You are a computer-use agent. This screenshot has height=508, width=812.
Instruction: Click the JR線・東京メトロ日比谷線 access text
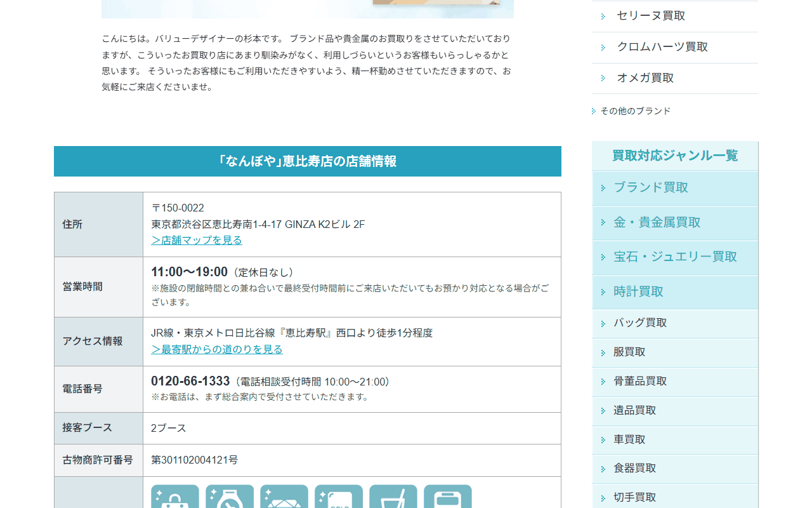point(292,333)
